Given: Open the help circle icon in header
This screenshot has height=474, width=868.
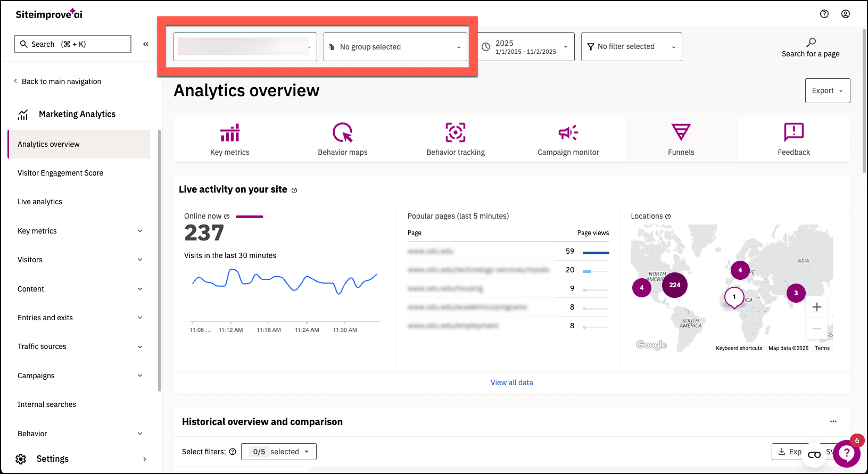Looking at the screenshot, I should (824, 14).
